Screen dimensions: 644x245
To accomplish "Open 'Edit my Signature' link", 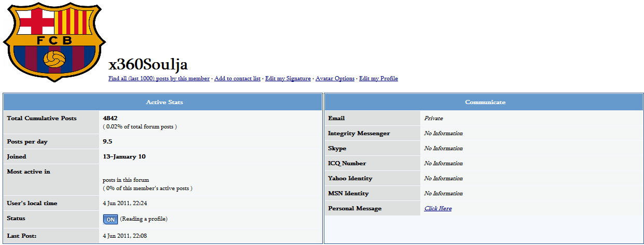I will pyautogui.click(x=288, y=79).
